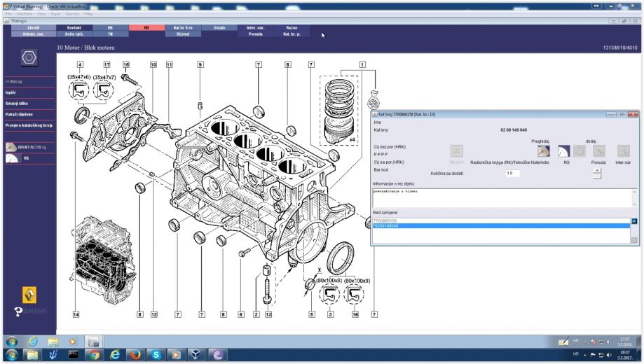Click part callout number 13 on diagram
This screenshot has width=644, height=364.
268,314
